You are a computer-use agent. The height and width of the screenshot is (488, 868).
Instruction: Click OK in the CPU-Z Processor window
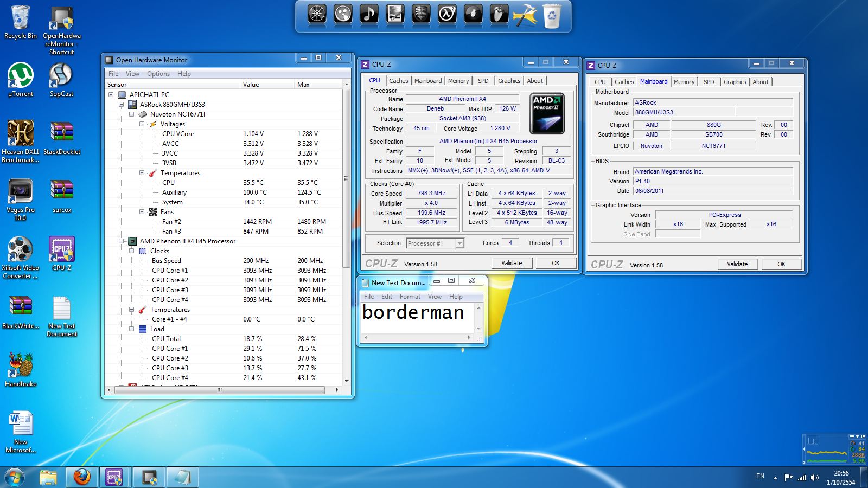tap(556, 263)
